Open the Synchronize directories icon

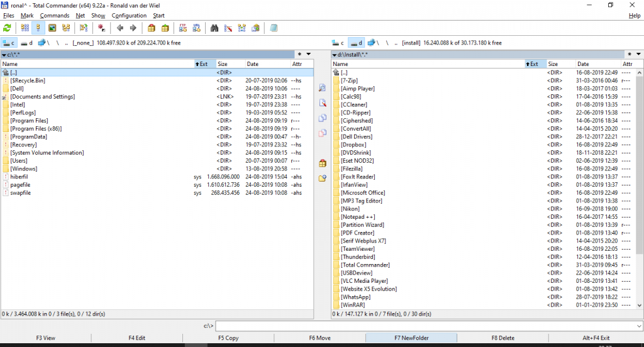tap(242, 28)
